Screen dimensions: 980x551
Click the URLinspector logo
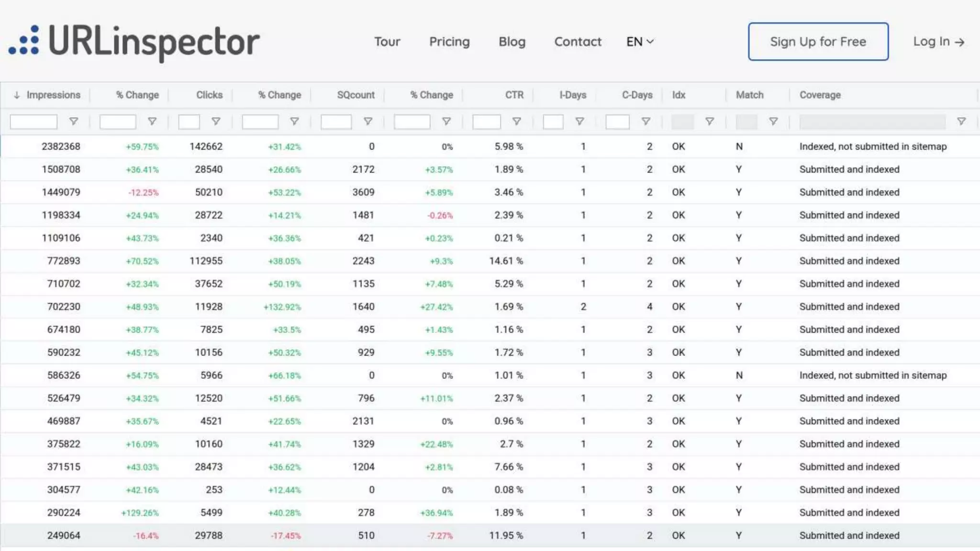click(134, 42)
